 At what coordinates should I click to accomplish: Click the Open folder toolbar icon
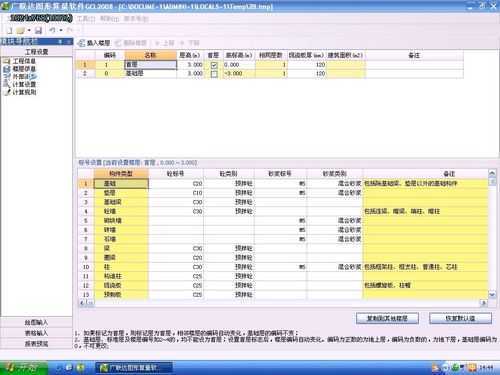point(21,31)
